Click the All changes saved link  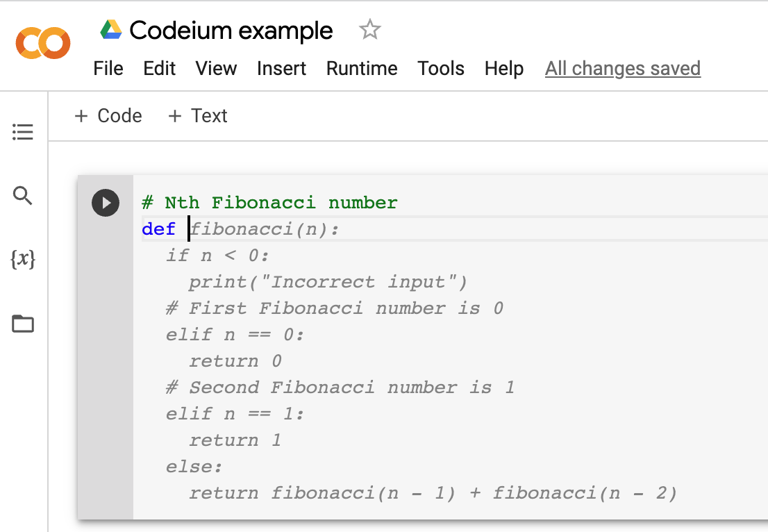point(623,69)
